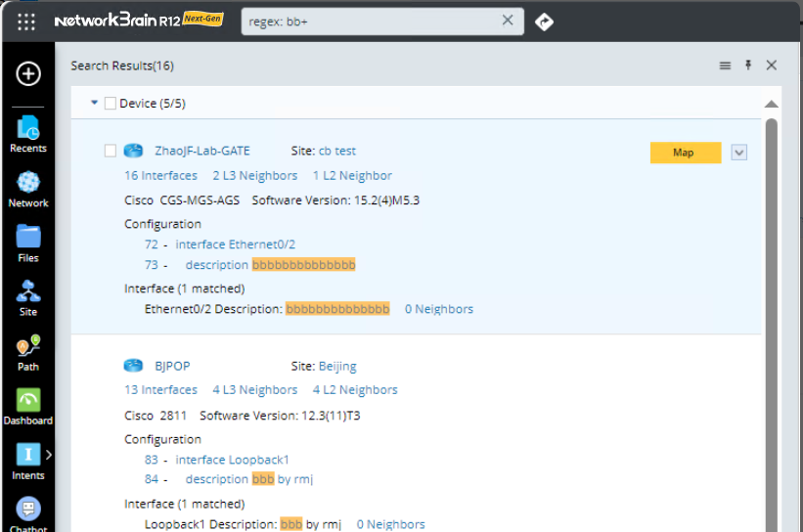Image resolution: width=803 pixels, height=532 pixels.
Task: Click Configuration label under BJPOP
Action: click(x=163, y=439)
